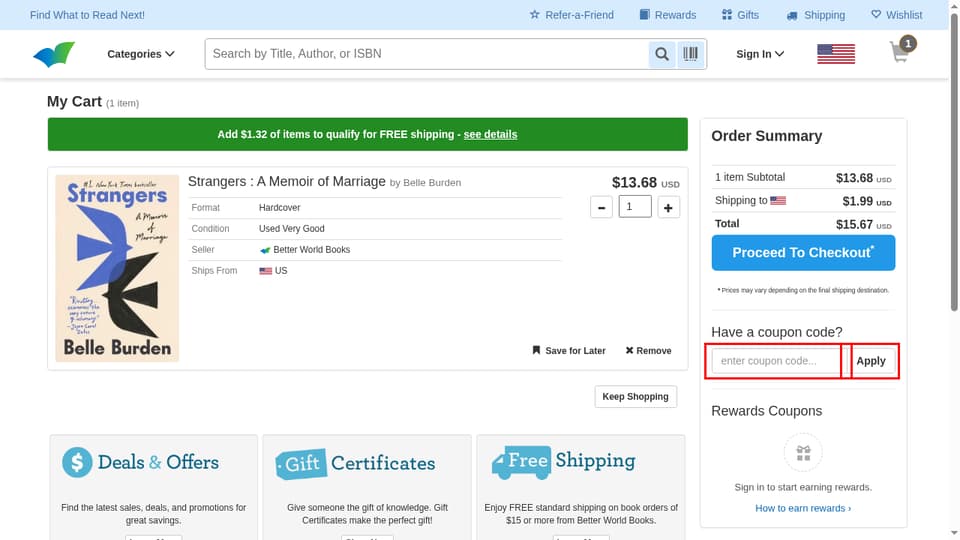
Task: Click the Shipping to US flag
Action: click(778, 201)
